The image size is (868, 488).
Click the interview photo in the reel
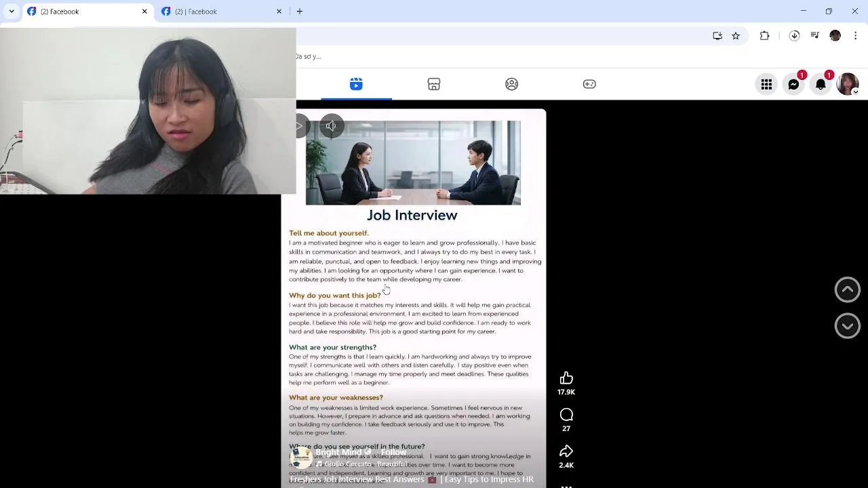click(413, 163)
